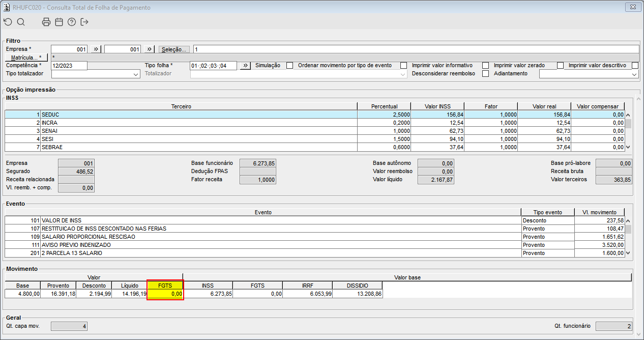Enable the Simulação checkbox
Image resolution: width=644 pixels, height=340 pixels.
(x=290, y=66)
